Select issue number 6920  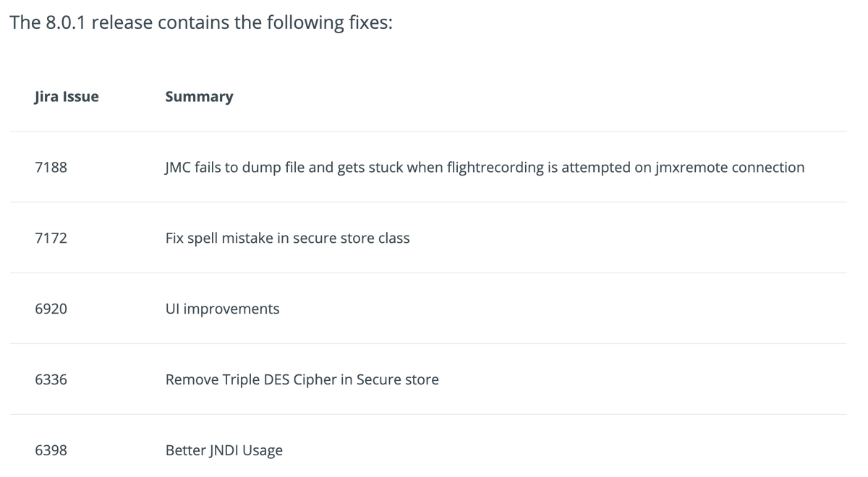[51, 309]
